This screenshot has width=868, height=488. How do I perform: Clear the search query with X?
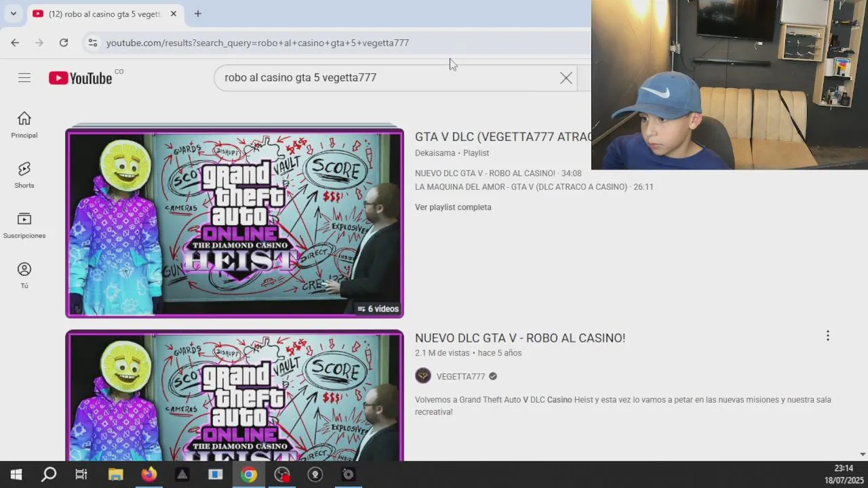coord(566,78)
